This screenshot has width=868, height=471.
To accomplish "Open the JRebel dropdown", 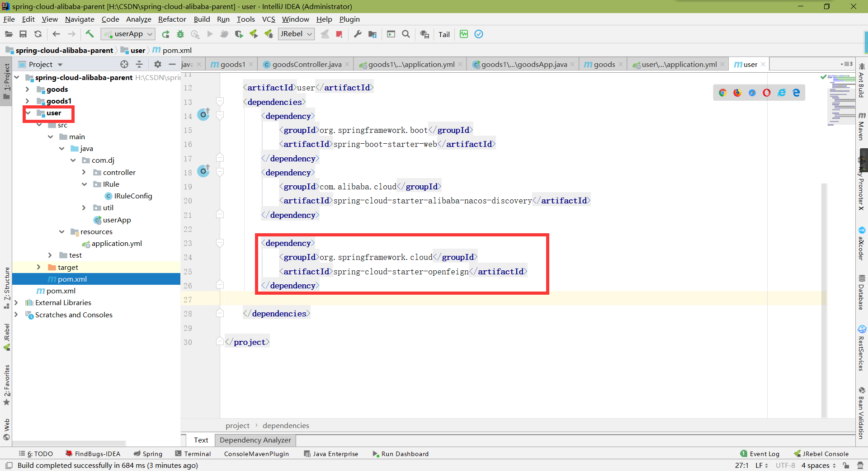I will pos(296,34).
